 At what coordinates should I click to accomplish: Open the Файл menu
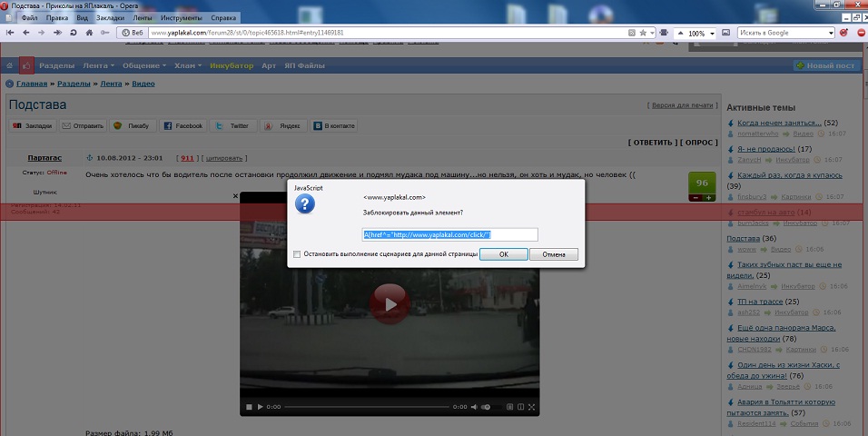[x=29, y=18]
